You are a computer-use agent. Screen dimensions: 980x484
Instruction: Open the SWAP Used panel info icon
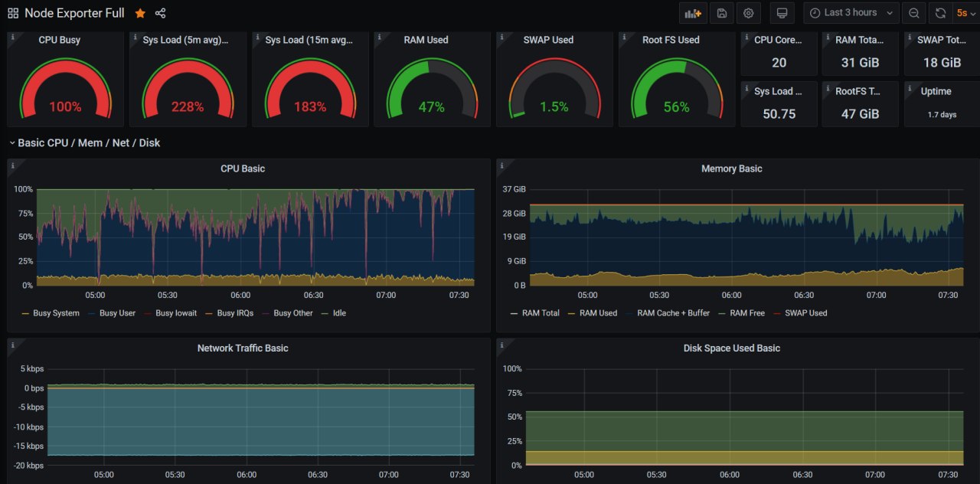click(x=501, y=36)
